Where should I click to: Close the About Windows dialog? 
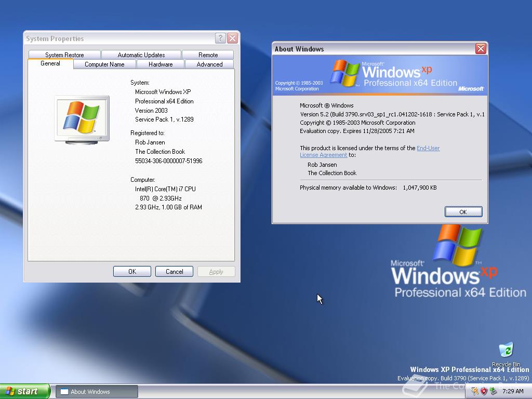481,48
